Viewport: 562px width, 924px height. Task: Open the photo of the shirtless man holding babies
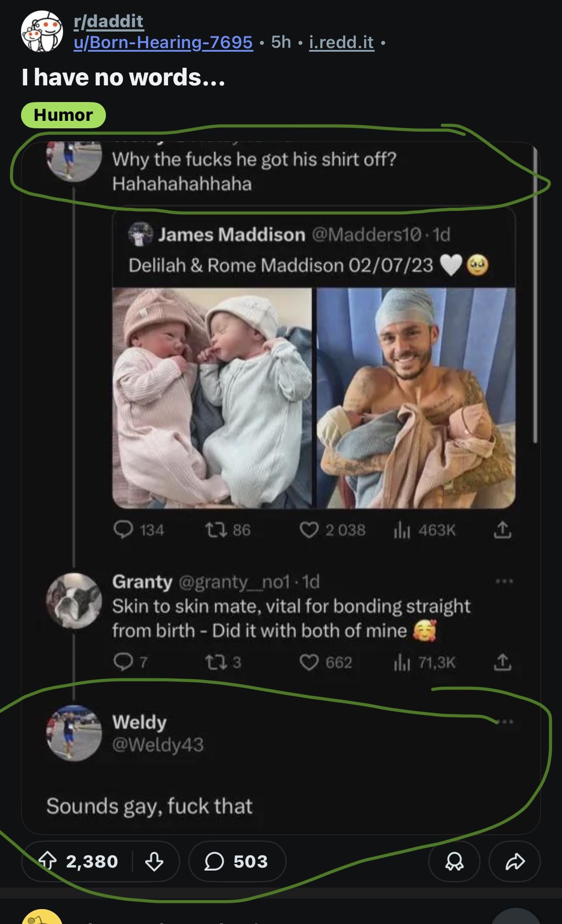click(416, 397)
